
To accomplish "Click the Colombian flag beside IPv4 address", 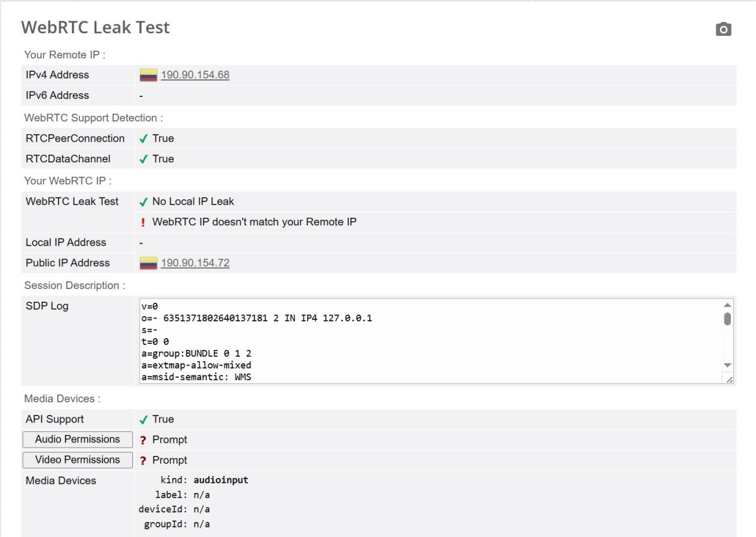I will tap(147, 74).
